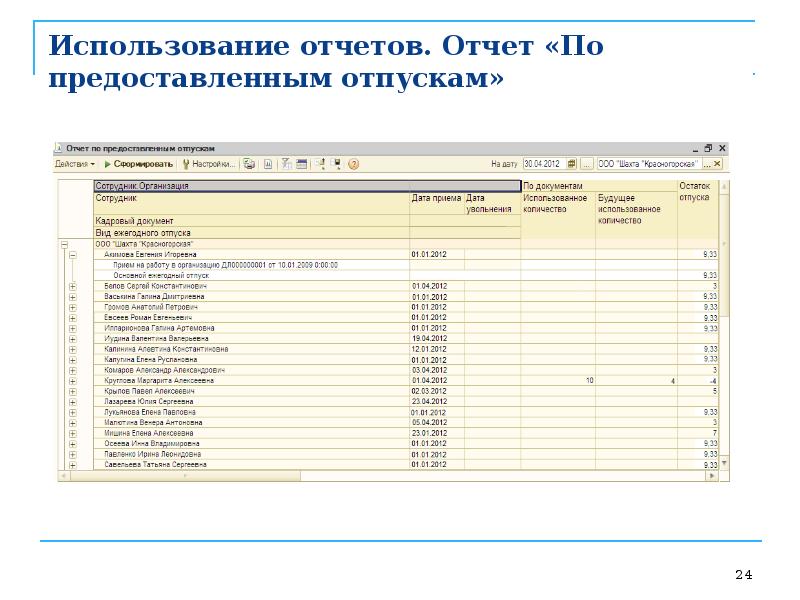Collapse the Акимова Евгения Игоревна row

click(72, 255)
